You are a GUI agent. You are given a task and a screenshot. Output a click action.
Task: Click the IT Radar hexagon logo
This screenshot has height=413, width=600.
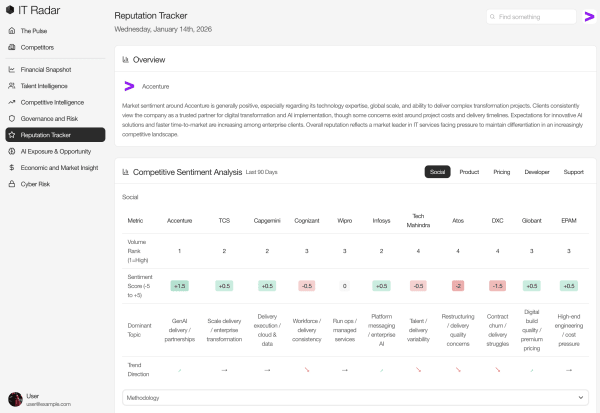[10, 10]
